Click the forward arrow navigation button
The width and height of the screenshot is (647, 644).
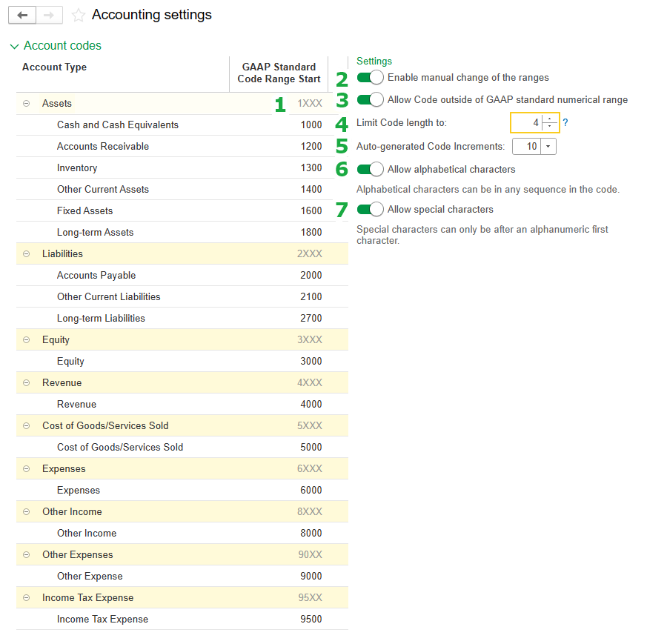click(49, 16)
